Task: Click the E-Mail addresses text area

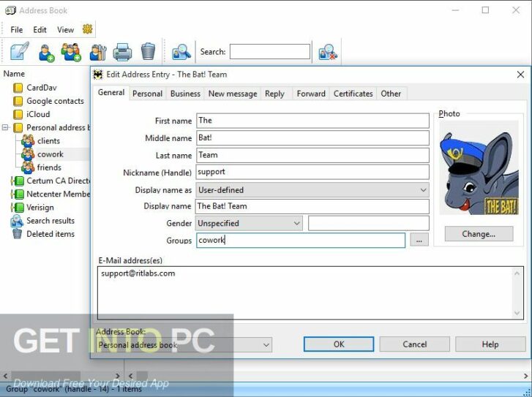Action: pos(310,293)
